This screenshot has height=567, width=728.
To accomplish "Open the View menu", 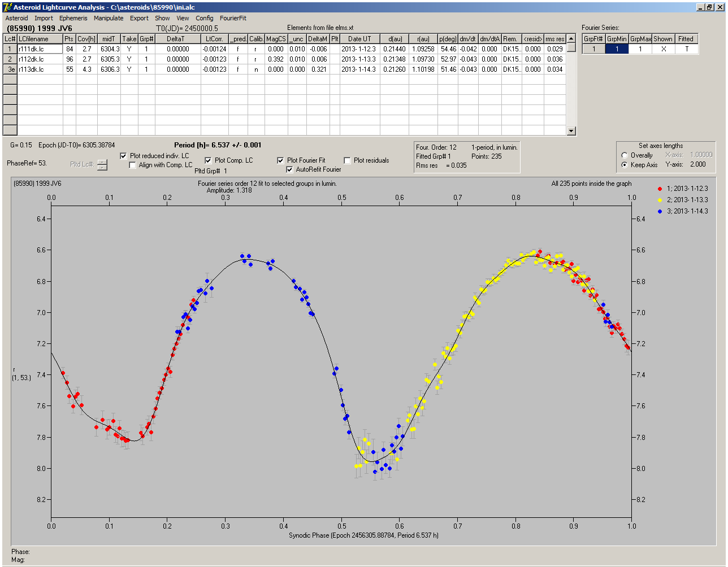I will point(183,18).
